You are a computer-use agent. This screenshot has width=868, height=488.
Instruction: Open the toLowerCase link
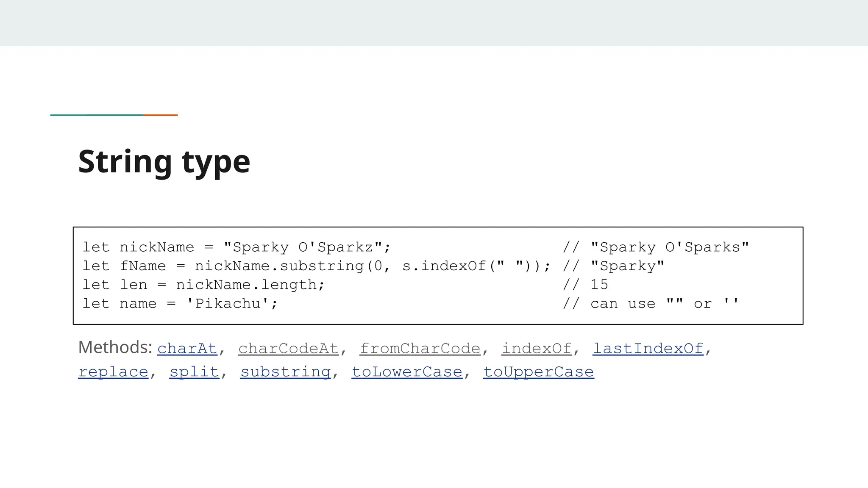(407, 372)
